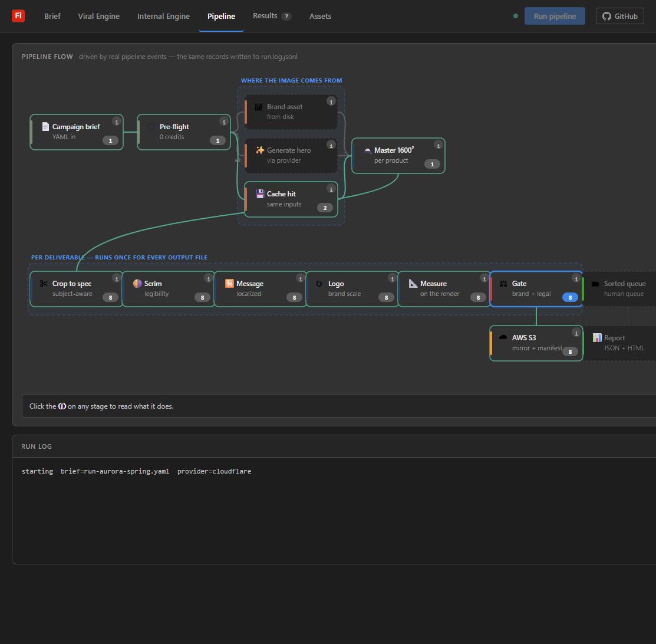Open the GitHub link button
This screenshot has width=656, height=644.
click(619, 16)
